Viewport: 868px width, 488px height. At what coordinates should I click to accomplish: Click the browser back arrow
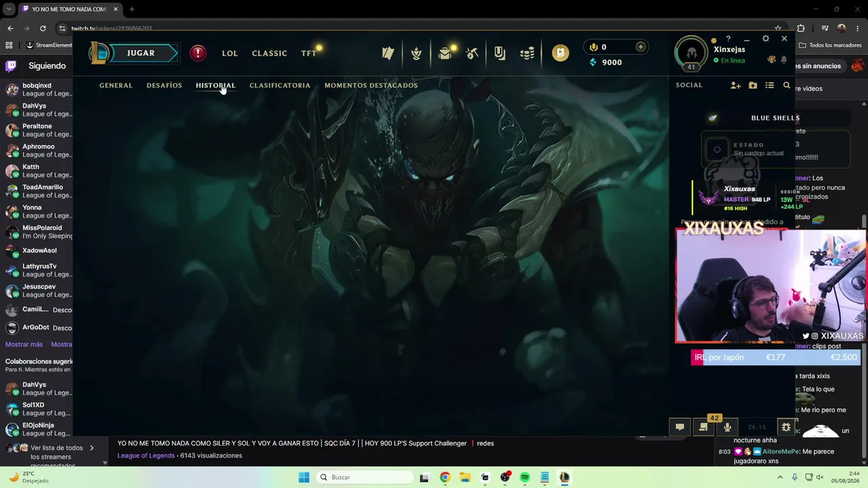(10, 28)
